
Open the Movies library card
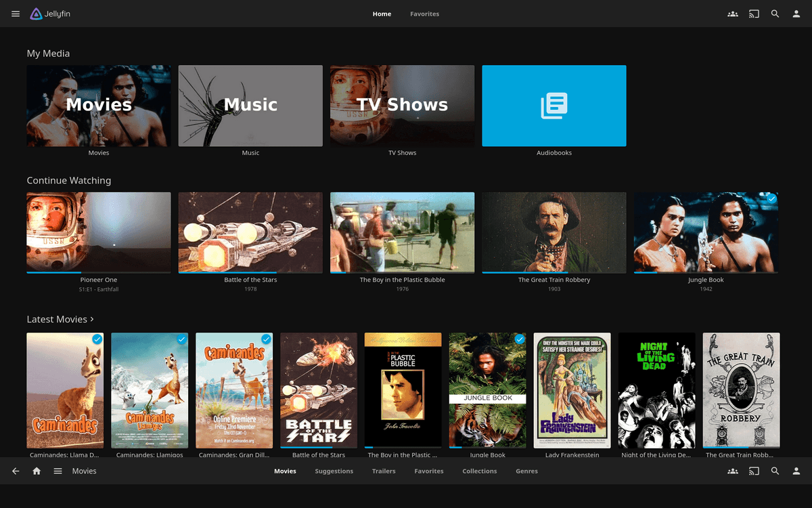(x=99, y=106)
